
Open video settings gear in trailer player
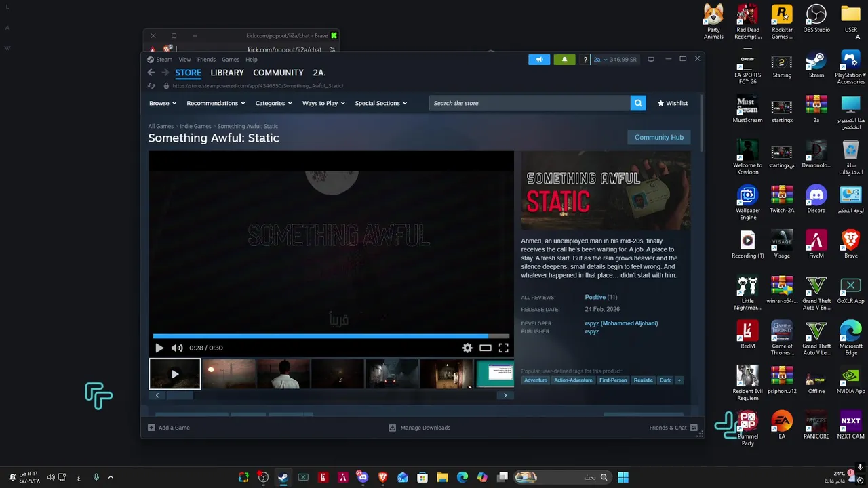[x=467, y=348]
